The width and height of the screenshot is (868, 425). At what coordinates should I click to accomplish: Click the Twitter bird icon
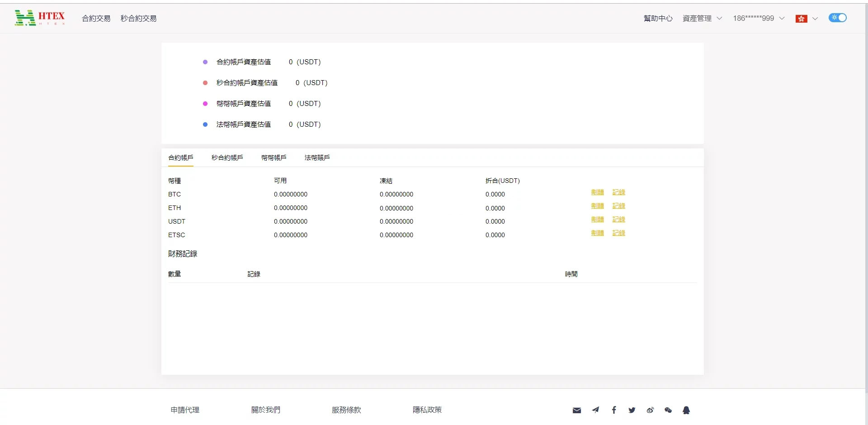pyautogui.click(x=632, y=410)
